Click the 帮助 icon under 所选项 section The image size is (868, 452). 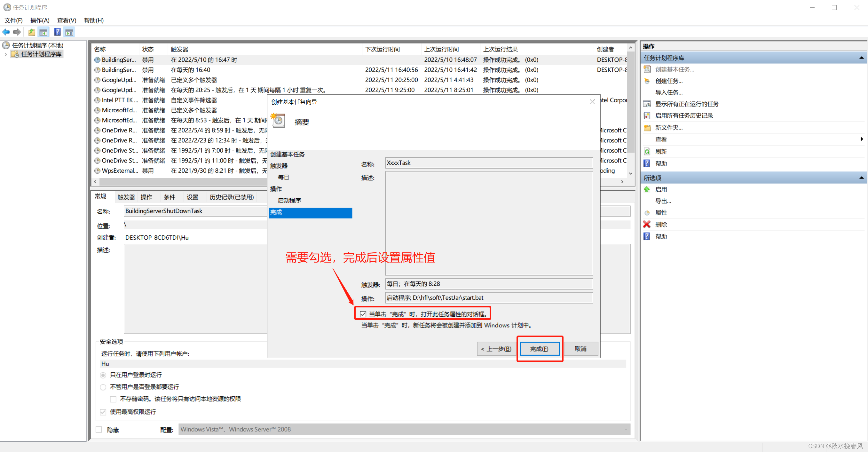(647, 236)
